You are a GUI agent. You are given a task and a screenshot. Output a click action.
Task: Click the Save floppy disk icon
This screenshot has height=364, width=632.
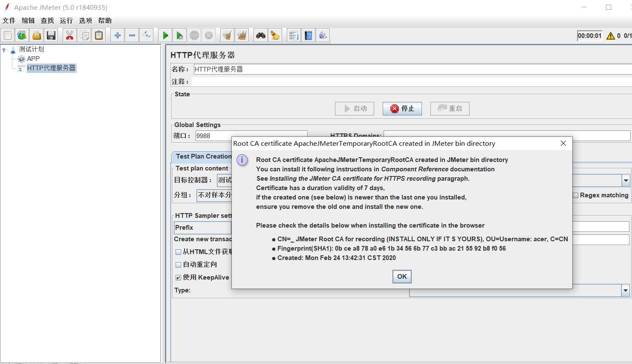point(51,35)
